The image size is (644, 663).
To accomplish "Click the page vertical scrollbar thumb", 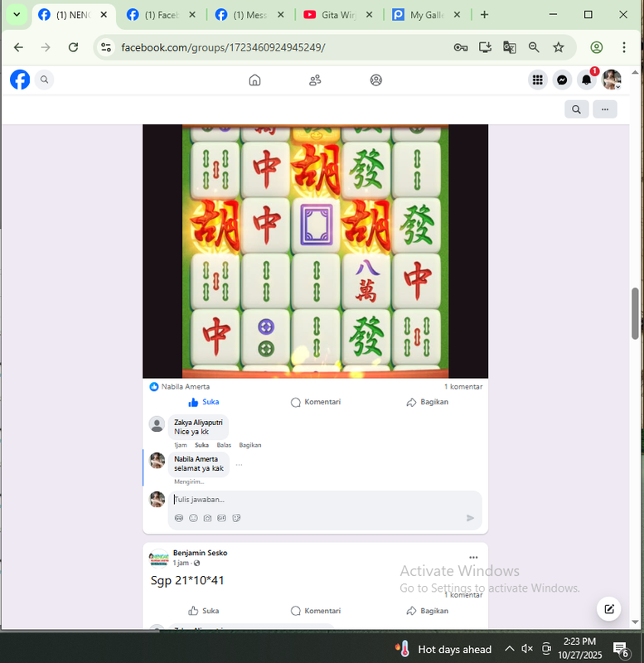I will [x=635, y=313].
